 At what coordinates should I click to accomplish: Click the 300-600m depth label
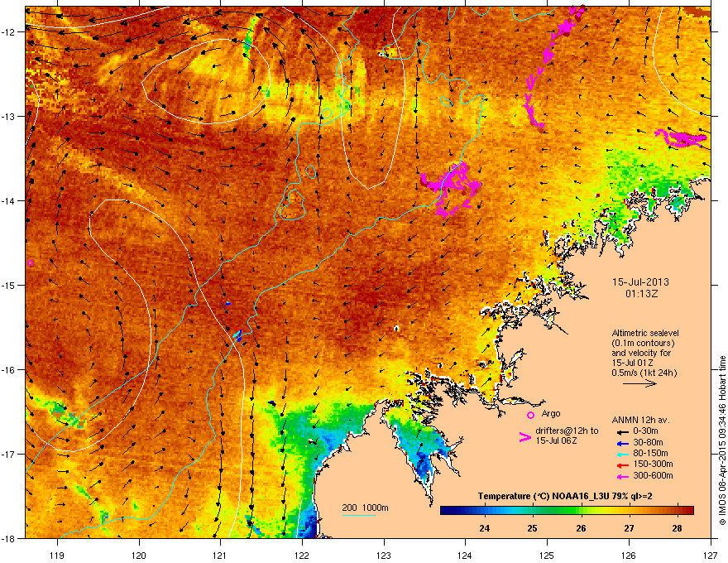tap(653, 475)
